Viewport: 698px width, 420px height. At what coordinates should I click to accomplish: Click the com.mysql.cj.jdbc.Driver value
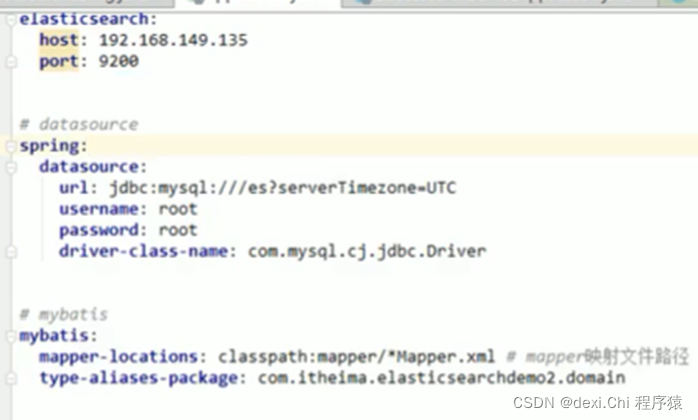point(367,252)
